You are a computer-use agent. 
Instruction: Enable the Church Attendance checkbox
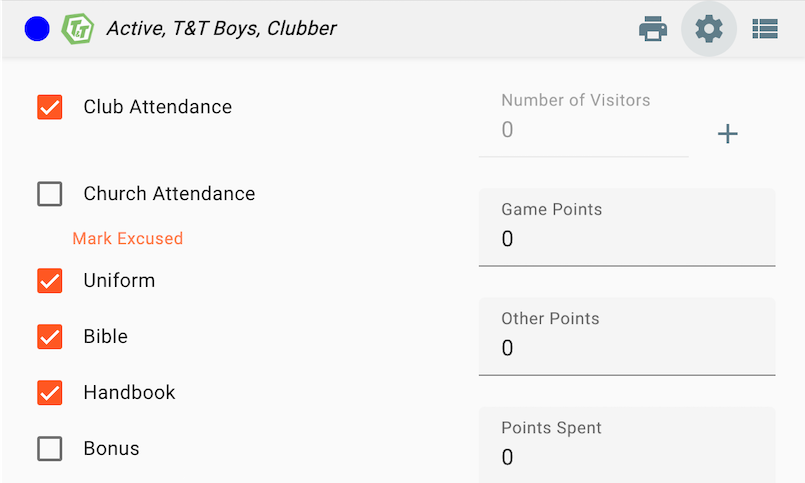[x=50, y=194]
